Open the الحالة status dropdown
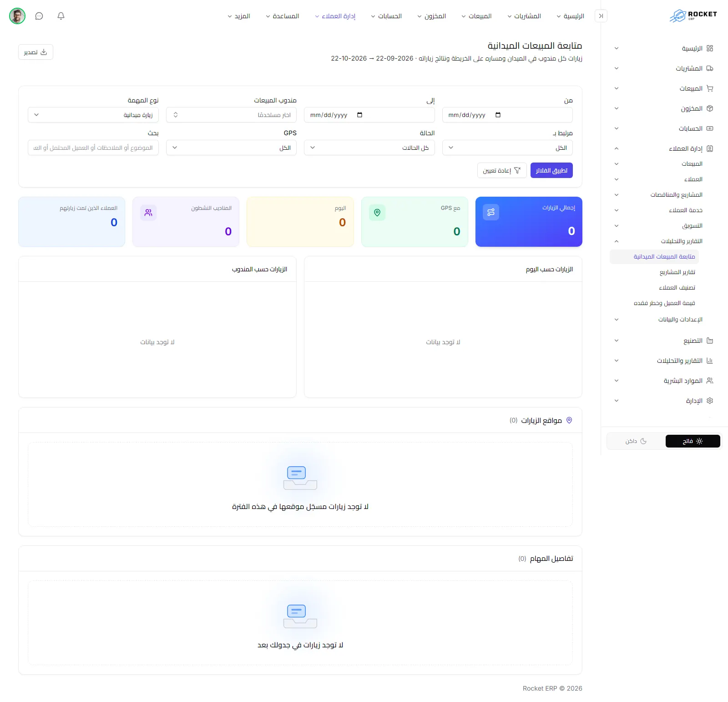728x702 pixels. click(369, 148)
